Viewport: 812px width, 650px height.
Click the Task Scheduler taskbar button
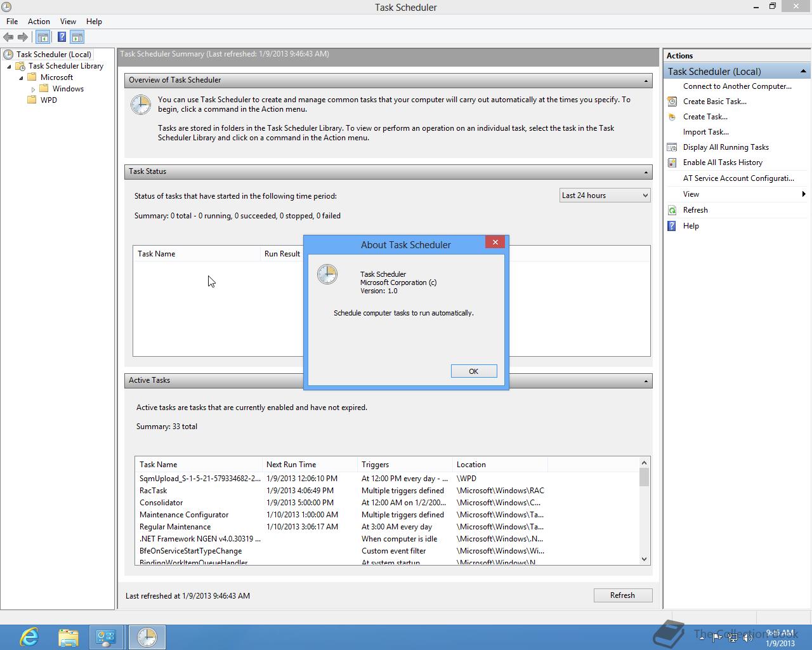coord(147,637)
